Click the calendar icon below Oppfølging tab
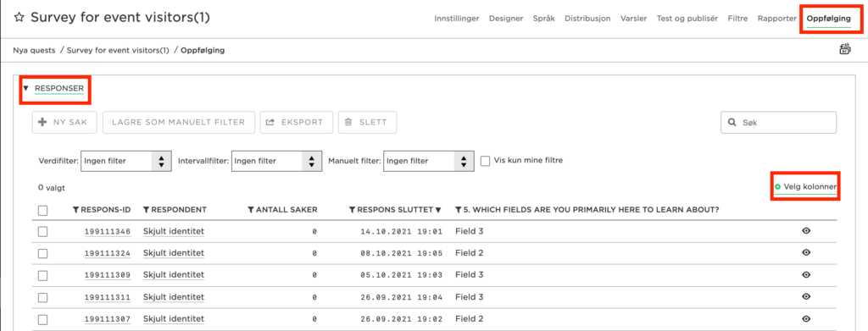This screenshot has height=331, width=868. pos(845,50)
